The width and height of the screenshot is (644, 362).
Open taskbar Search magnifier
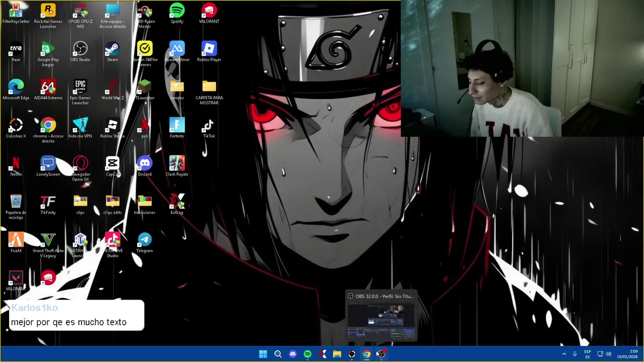(278, 354)
